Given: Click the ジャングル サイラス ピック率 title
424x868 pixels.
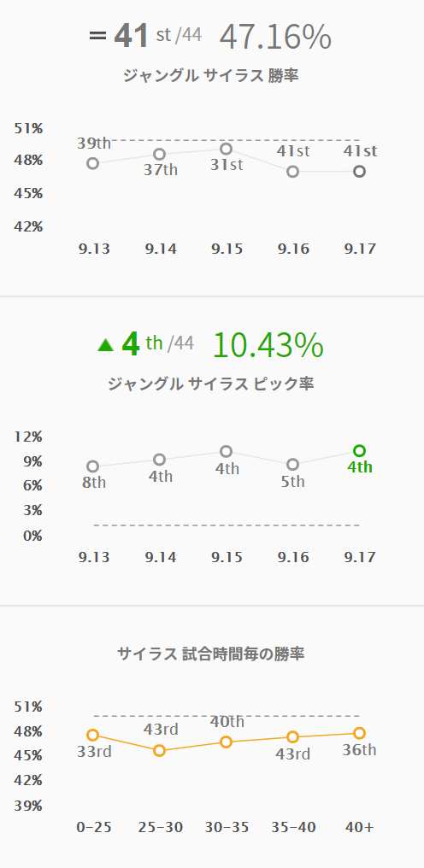Looking at the screenshot, I should 210,384.
